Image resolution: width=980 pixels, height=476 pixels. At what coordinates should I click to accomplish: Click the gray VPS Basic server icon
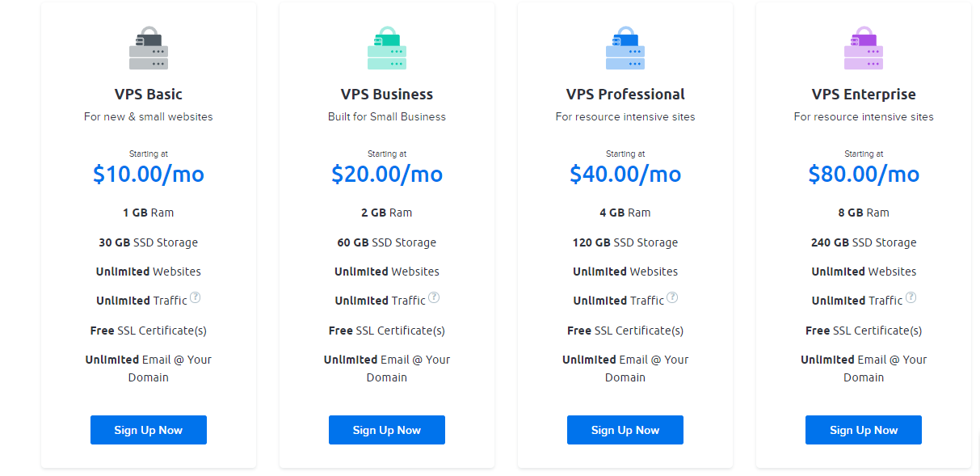click(149, 48)
